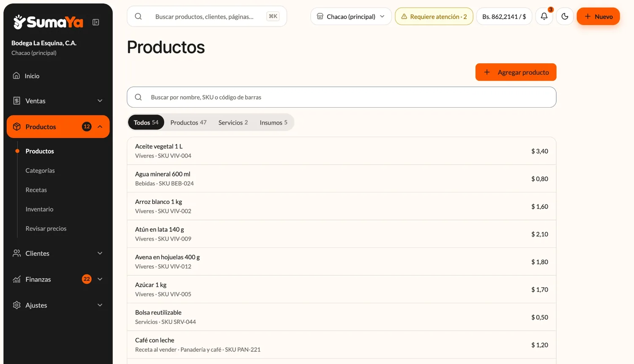This screenshot has width=634, height=364.
Task: Click the Productos box icon in sidebar
Action: [17, 127]
